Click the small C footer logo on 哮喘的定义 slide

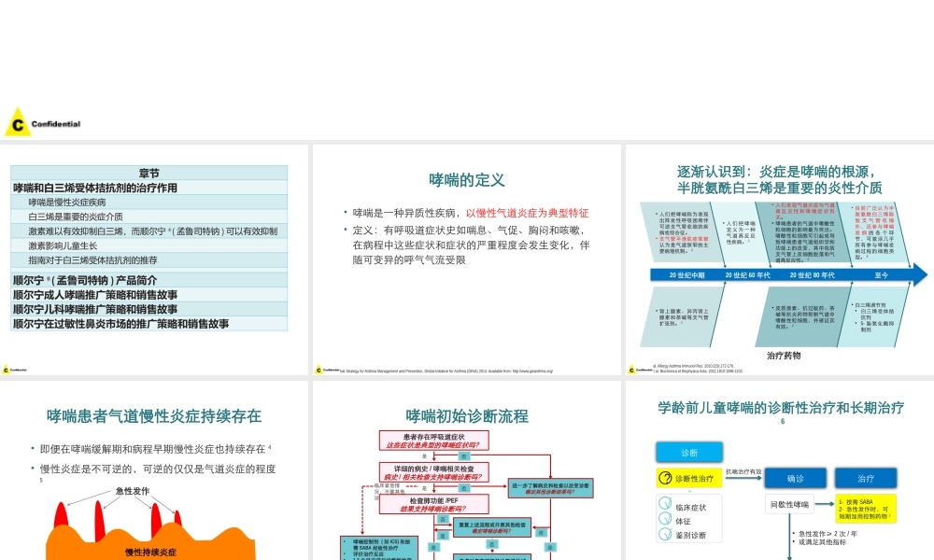[x=319, y=368]
